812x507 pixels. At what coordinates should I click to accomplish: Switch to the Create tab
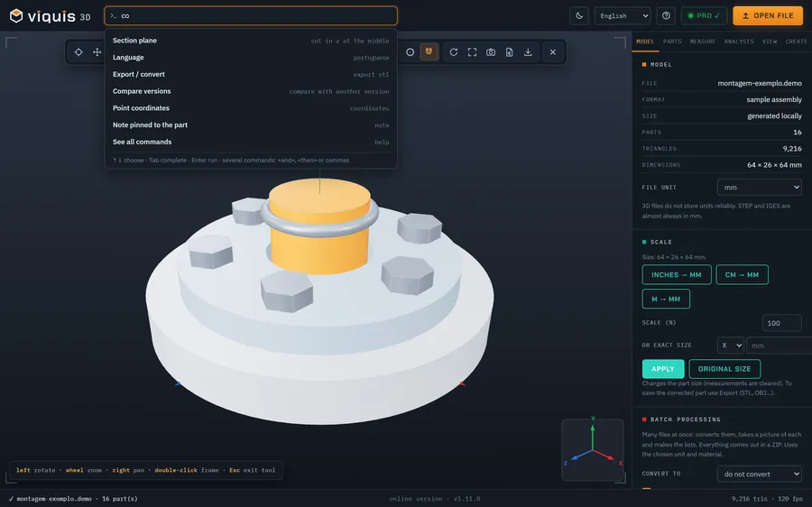point(796,41)
